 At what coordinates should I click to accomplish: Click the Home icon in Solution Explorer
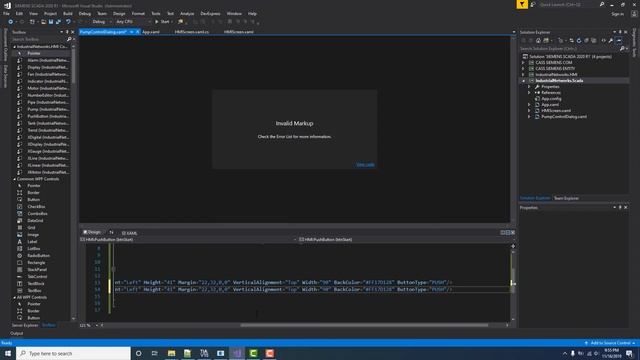(538, 40)
